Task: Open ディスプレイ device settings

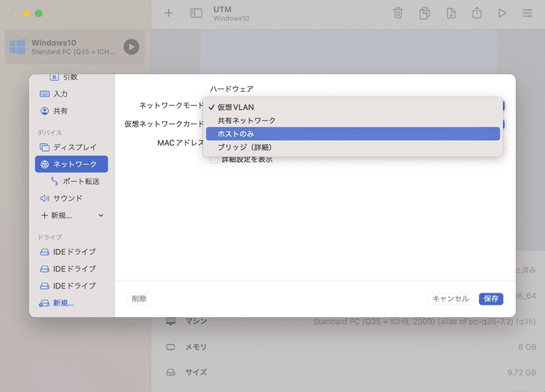Action: point(72,147)
